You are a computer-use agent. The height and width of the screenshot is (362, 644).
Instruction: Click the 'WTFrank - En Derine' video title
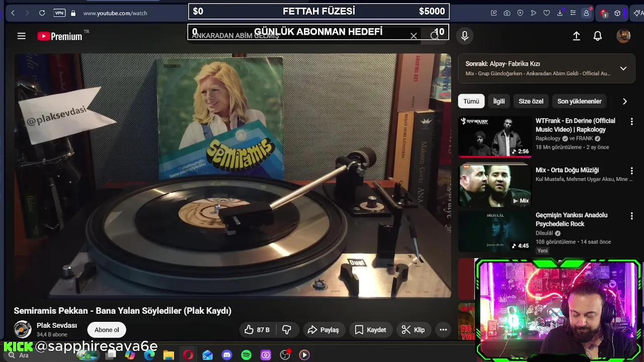tap(575, 125)
